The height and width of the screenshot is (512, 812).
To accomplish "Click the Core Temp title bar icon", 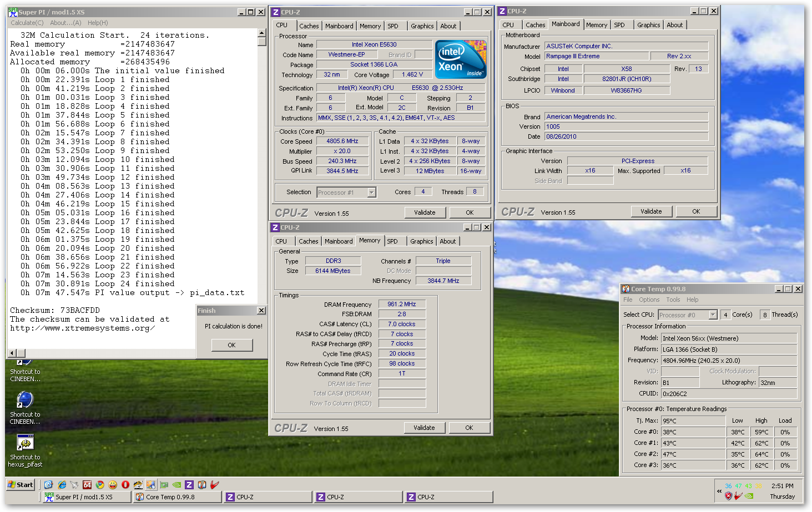I will tap(626, 288).
